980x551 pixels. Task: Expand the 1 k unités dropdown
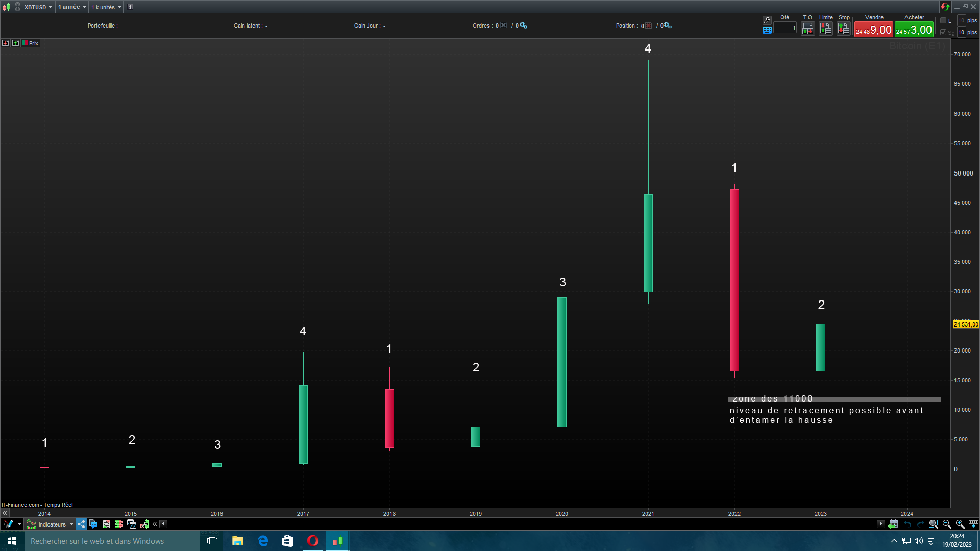click(x=106, y=7)
